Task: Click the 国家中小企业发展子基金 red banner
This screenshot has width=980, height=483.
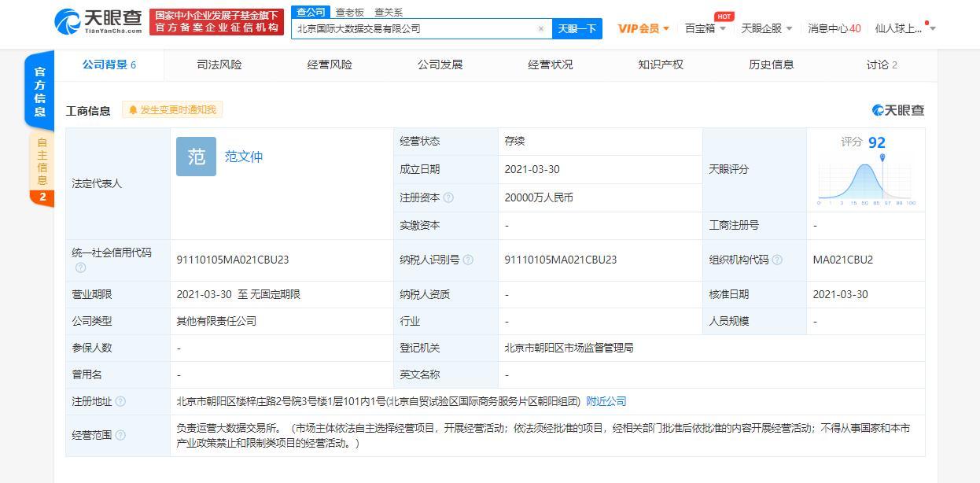Action: click(x=216, y=22)
